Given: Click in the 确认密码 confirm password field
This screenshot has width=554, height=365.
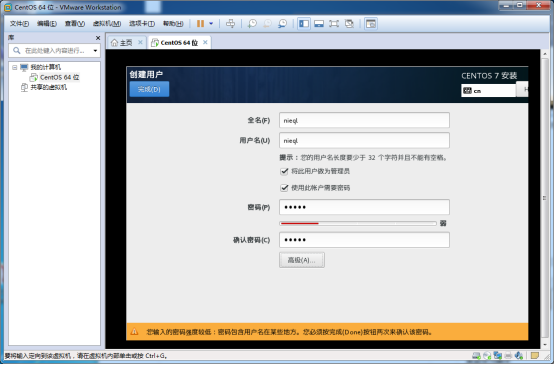Looking at the screenshot, I should [364, 240].
